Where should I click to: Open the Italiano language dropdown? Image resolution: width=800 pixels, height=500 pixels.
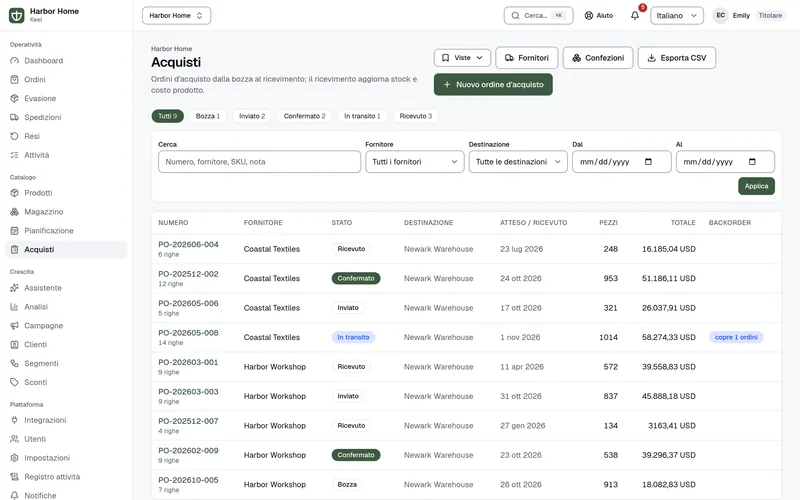677,15
